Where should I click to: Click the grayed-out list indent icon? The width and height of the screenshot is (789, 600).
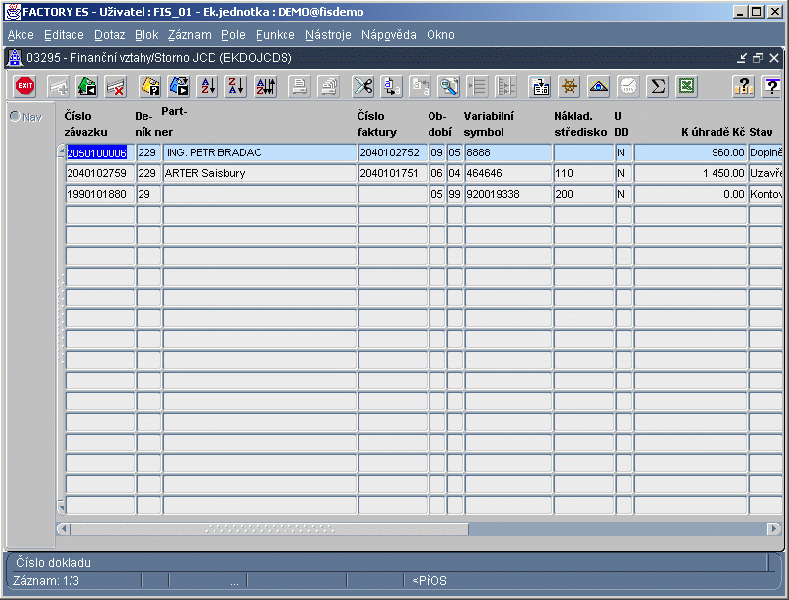pyautogui.click(x=477, y=86)
